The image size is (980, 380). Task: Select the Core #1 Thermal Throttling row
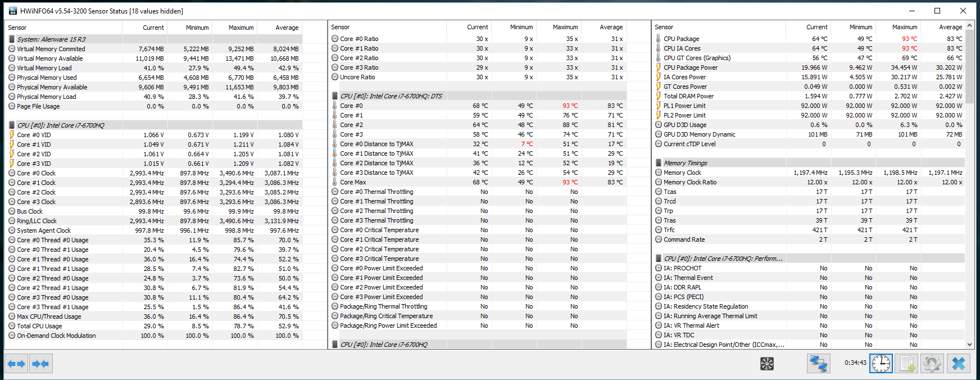[x=478, y=201]
